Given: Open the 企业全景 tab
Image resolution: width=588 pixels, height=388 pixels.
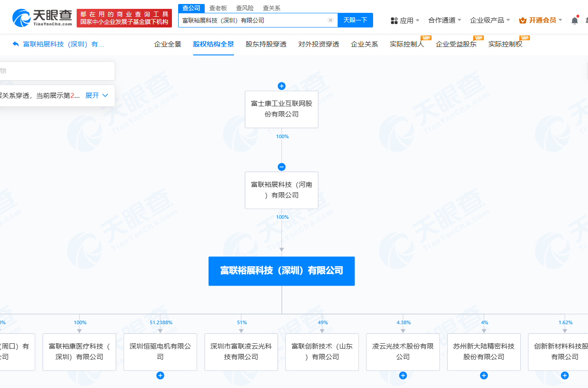Looking at the screenshot, I should [x=167, y=44].
